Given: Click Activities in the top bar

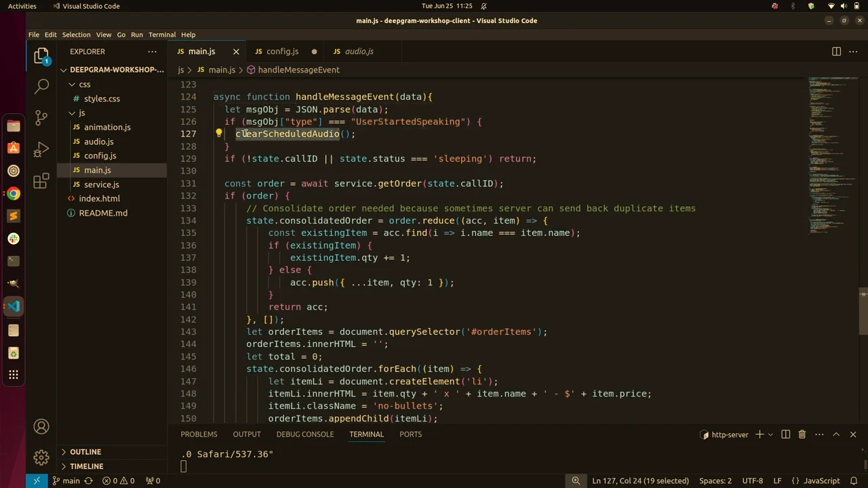Looking at the screenshot, I should [x=22, y=6].
